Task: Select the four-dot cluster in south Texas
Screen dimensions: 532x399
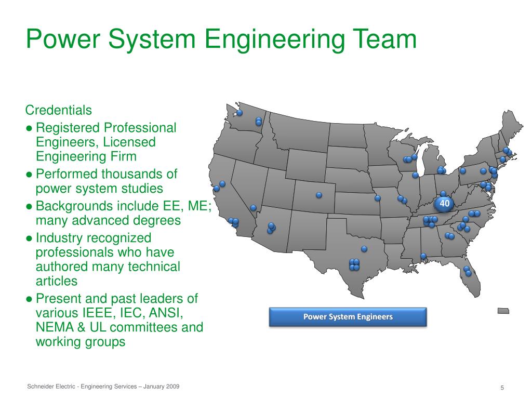Action: 354,264
